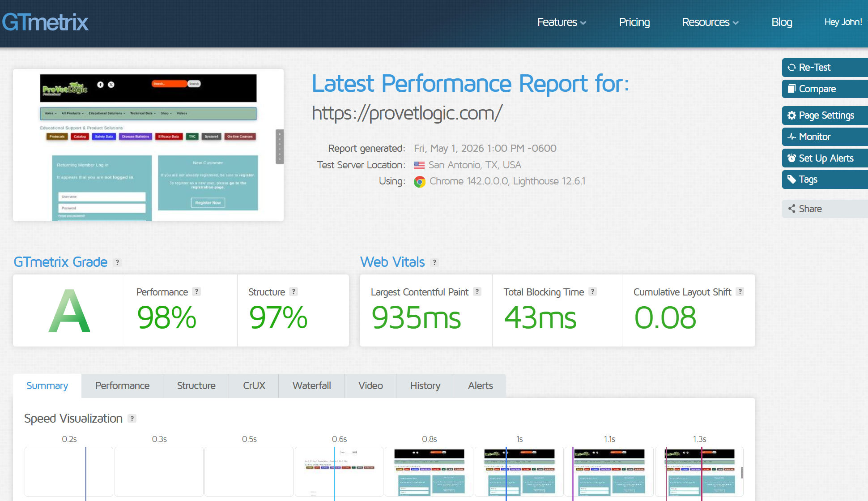Image resolution: width=868 pixels, height=501 pixels.
Task: Open Set Up Alerts
Action: coord(825,158)
